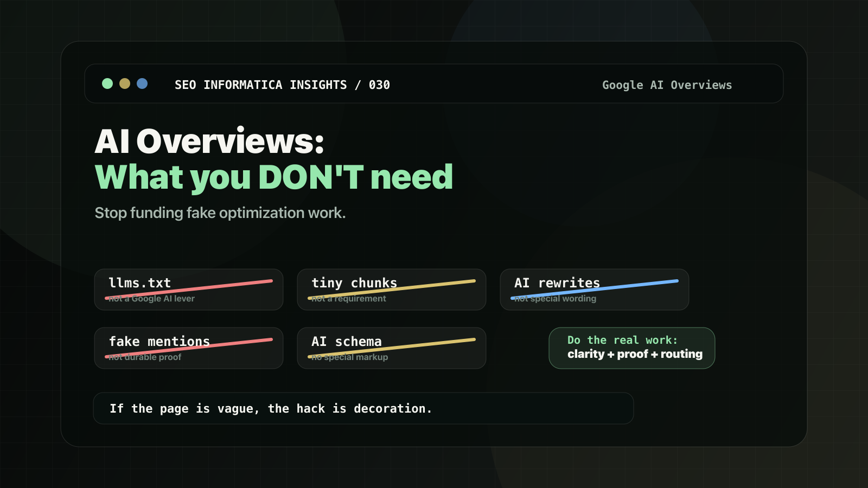The height and width of the screenshot is (488, 868).
Task: Click the tan dot in header
Action: 125,84
